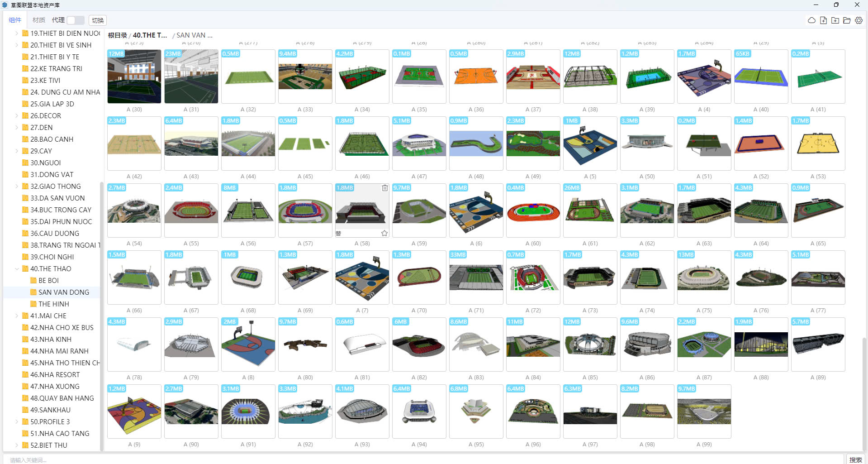Click the 搜索 search button
The width and height of the screenshot is (868, 464).
pos(855,459)
